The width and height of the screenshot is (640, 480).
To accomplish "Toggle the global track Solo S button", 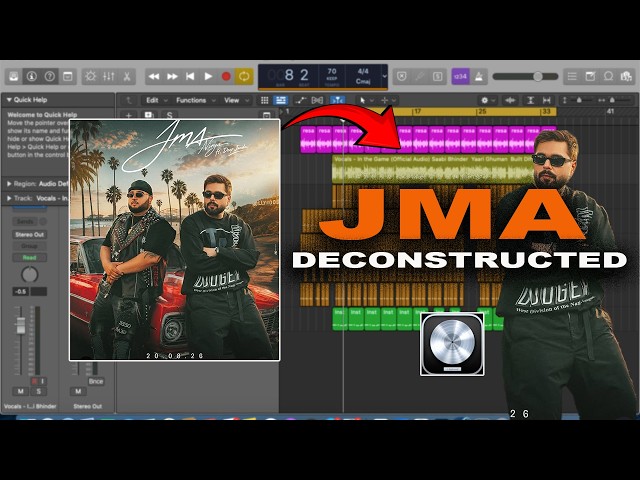I will click(x=169, y=116).
